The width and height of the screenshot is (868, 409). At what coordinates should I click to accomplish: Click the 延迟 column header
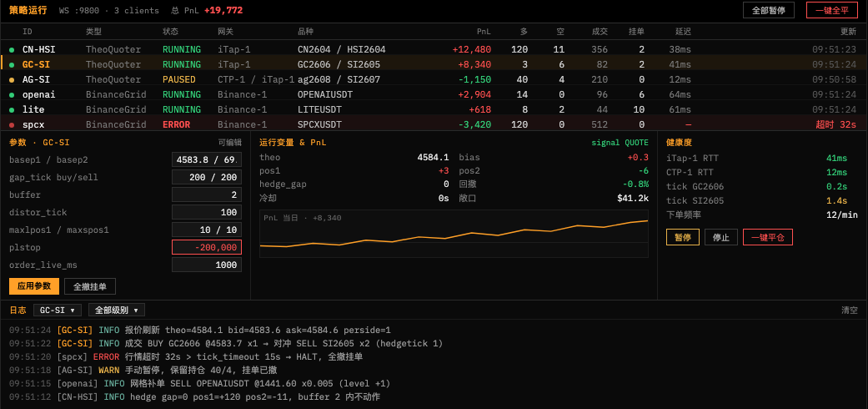683,32
